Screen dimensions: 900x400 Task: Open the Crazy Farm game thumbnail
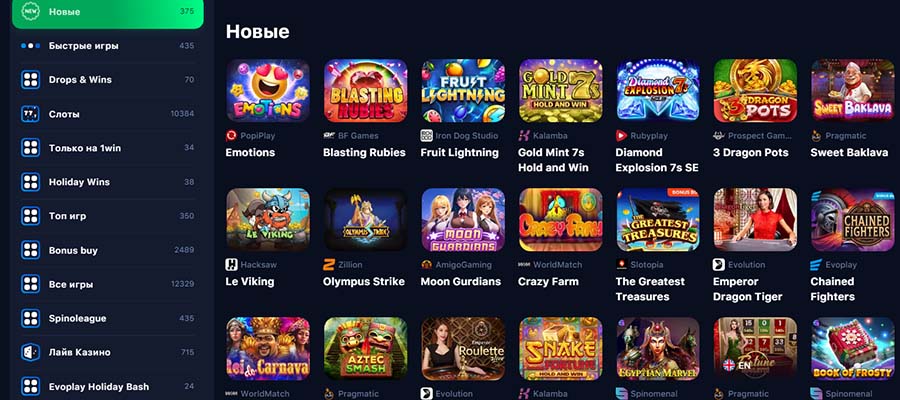(561, 219)
